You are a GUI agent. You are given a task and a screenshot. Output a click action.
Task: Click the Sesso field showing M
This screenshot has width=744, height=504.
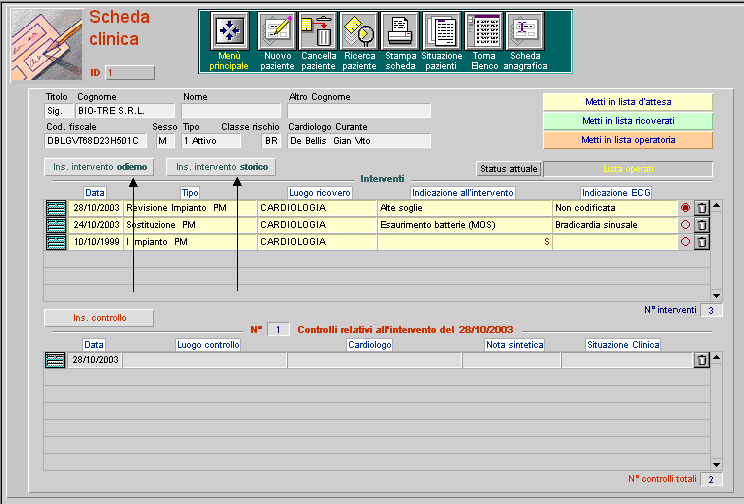pyautogui.click(x=165, y=141)
